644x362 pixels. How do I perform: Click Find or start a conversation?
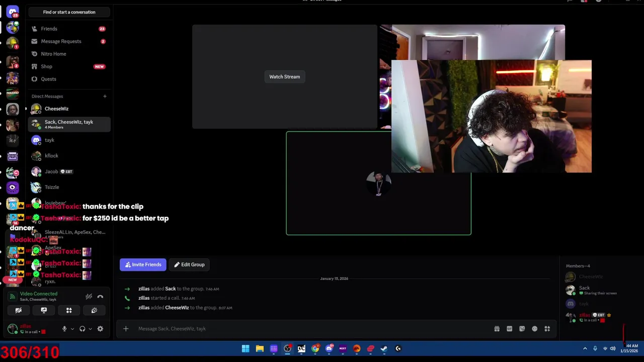69,12
